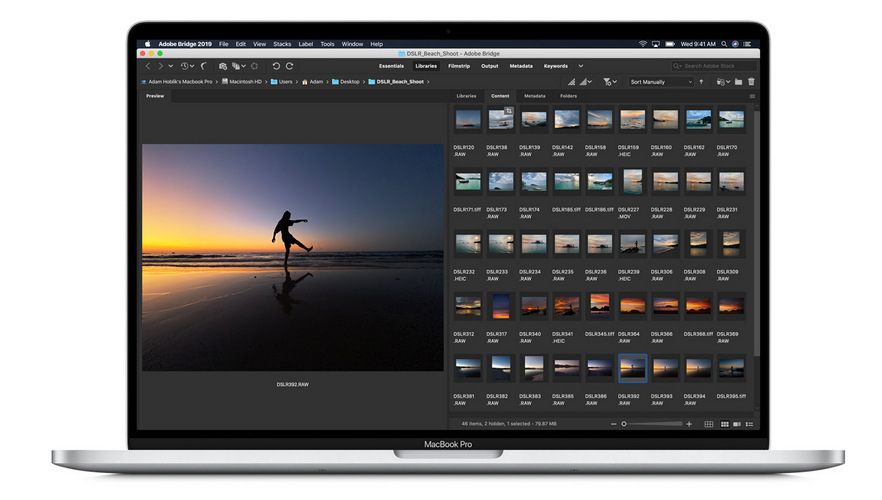This screenshot has width=882, height=500.
Task: Open the Content panel options menu
Action: tap(752, 96)
